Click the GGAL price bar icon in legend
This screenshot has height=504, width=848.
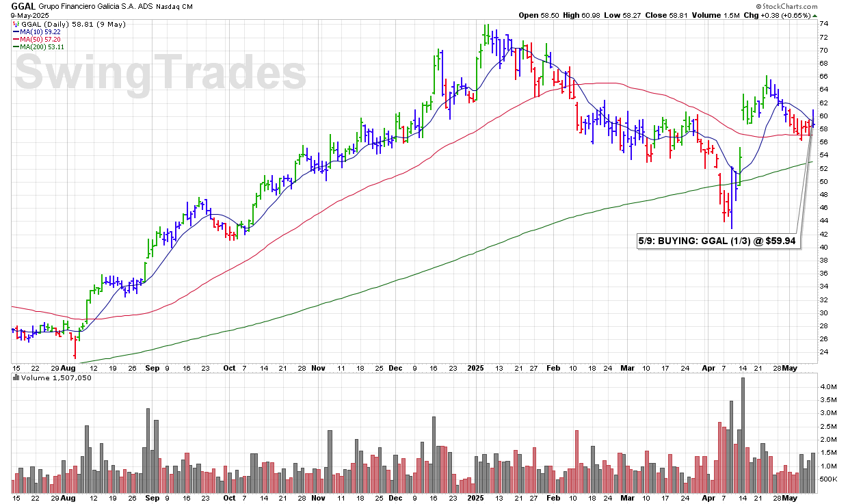coord(16,23)
